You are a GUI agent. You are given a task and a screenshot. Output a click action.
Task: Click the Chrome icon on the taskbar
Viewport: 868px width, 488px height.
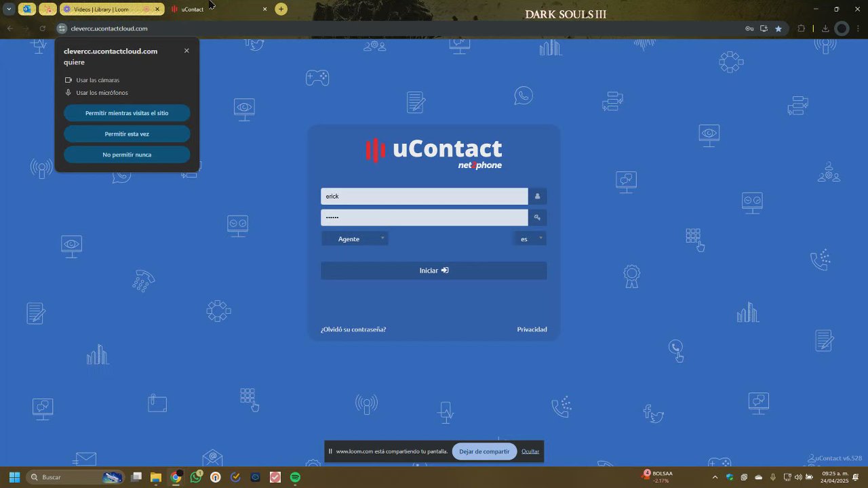pyautogui.click(x=176, y=477)
